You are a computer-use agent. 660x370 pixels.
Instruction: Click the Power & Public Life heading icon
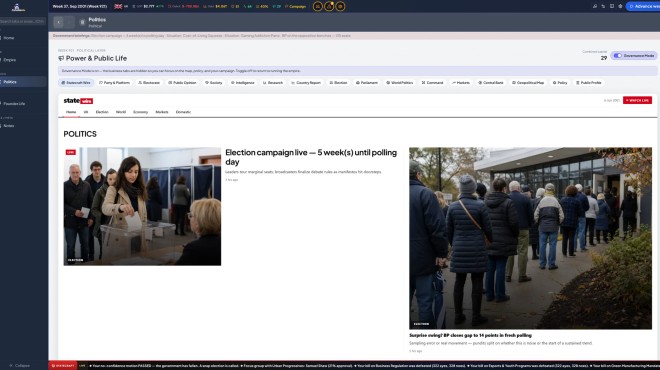(x=61, y=59)
